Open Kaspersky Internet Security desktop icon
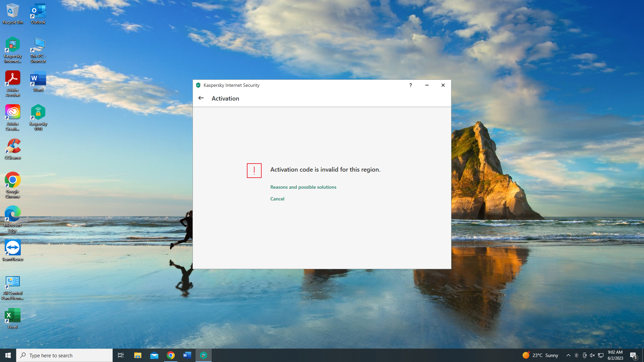This screenshot has width=644, height=362. click(13, 50)
